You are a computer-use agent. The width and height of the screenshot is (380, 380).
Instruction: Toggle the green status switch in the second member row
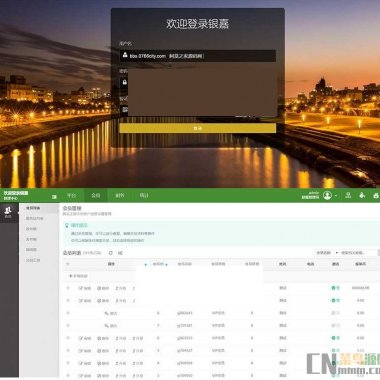(335, 300)
